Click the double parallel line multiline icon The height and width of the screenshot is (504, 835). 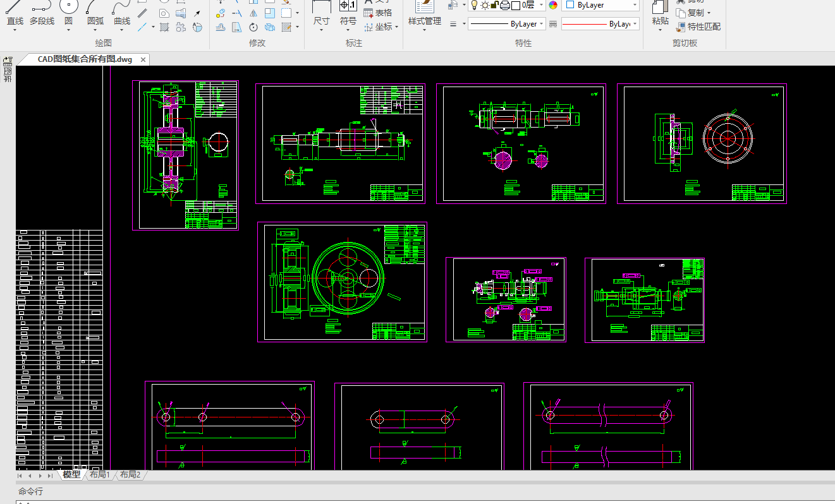142,13
